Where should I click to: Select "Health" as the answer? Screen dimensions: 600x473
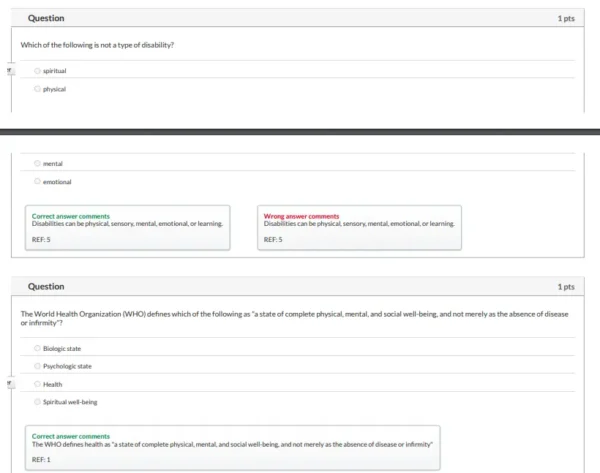point(38,384)
